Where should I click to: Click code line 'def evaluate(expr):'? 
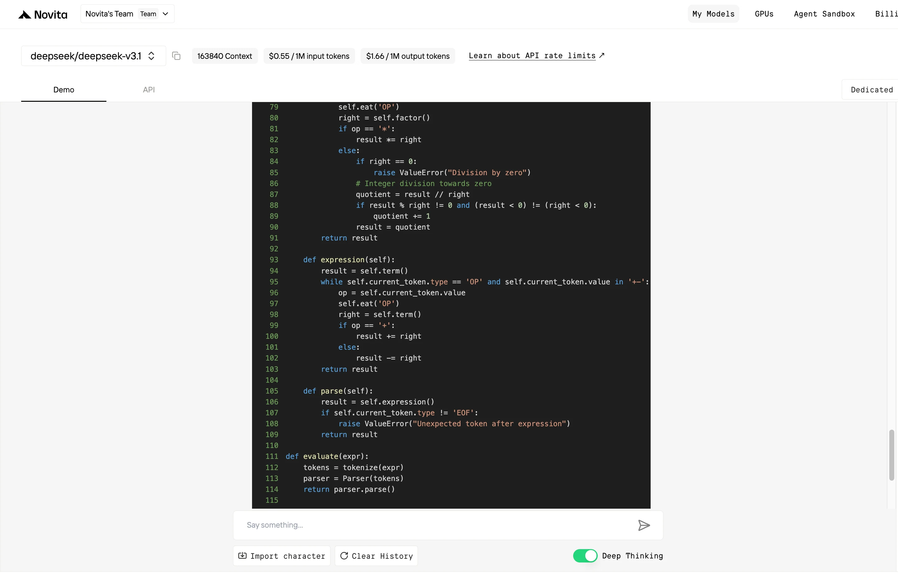[327, 456]
